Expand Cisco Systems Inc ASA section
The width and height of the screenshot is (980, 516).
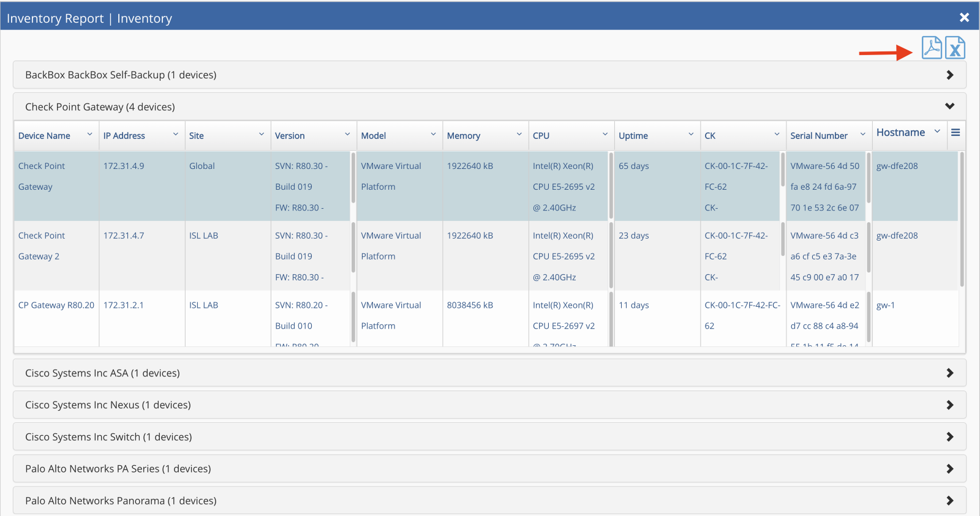949,373
